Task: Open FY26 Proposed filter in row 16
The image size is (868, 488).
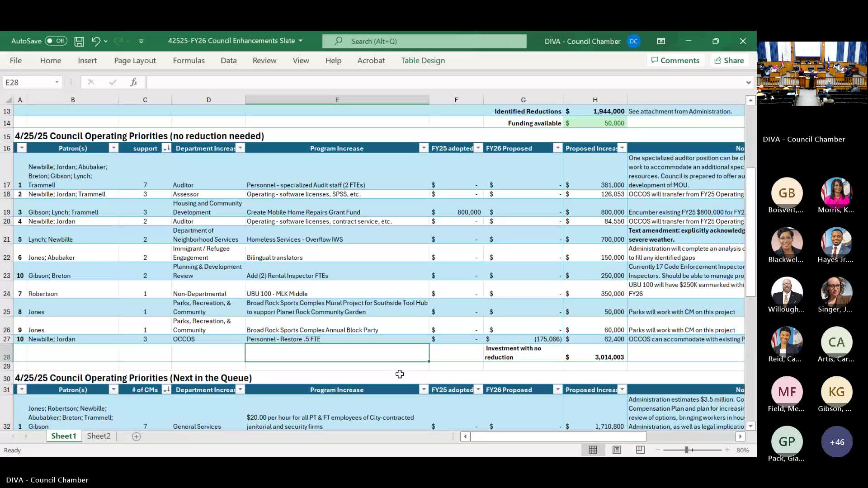Action: point(557,148)
